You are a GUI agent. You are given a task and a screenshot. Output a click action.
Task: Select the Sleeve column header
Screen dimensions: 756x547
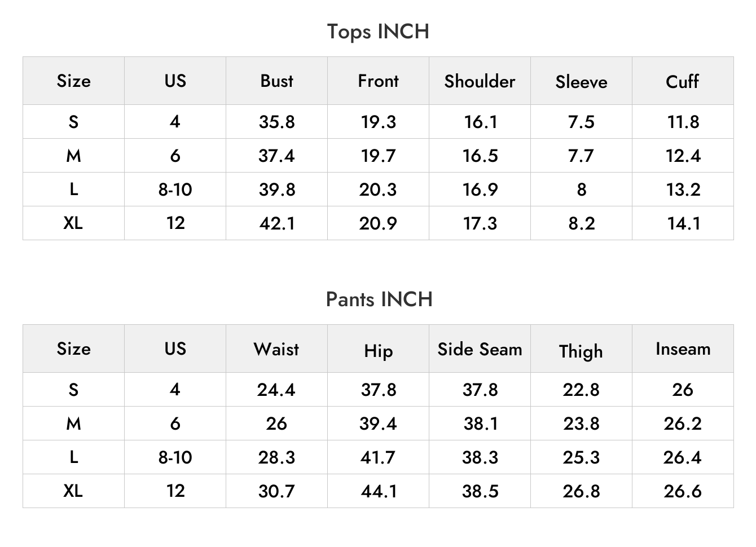[581, 82]
